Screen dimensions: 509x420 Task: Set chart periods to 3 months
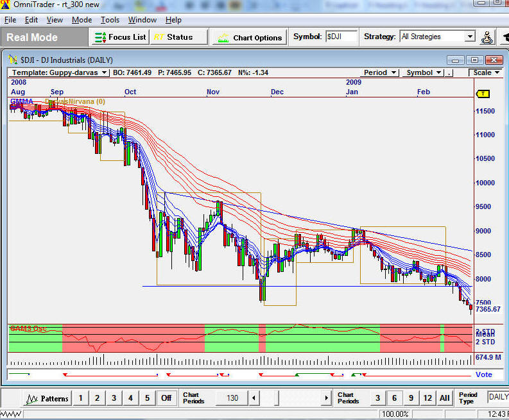(378, 398)
